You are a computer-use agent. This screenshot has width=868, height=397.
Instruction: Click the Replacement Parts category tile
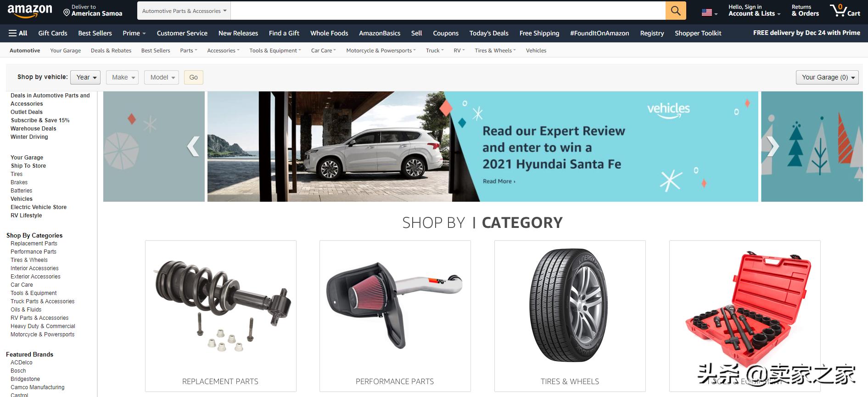coord(221,316)
